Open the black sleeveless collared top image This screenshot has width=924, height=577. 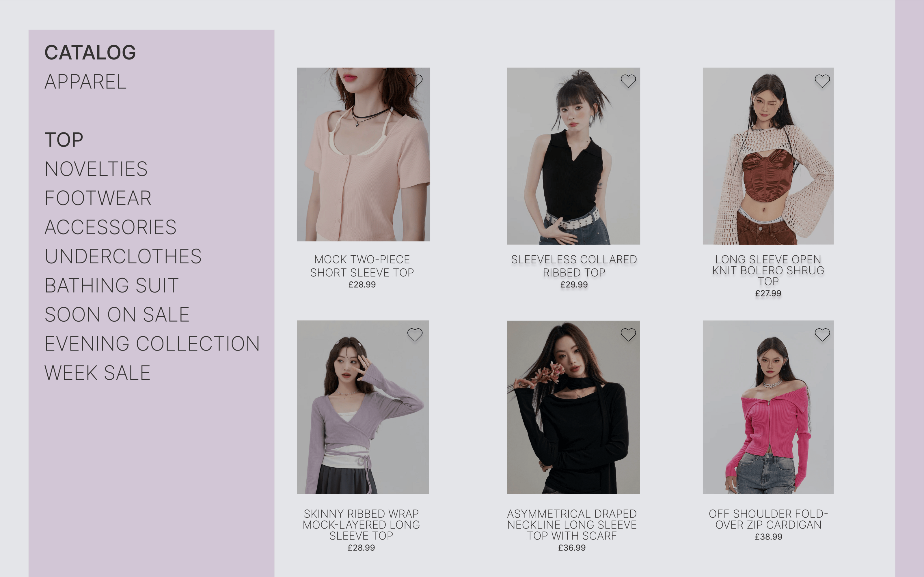(573, 156)
